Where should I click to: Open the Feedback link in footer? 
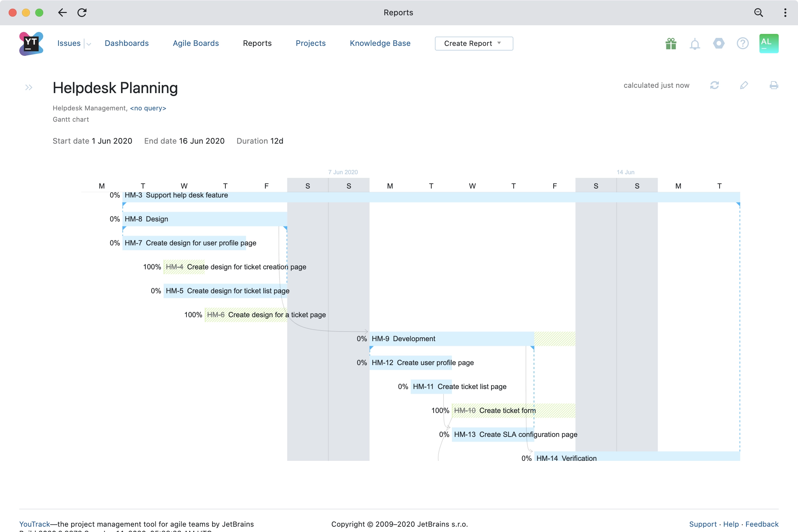click(762, 524)
